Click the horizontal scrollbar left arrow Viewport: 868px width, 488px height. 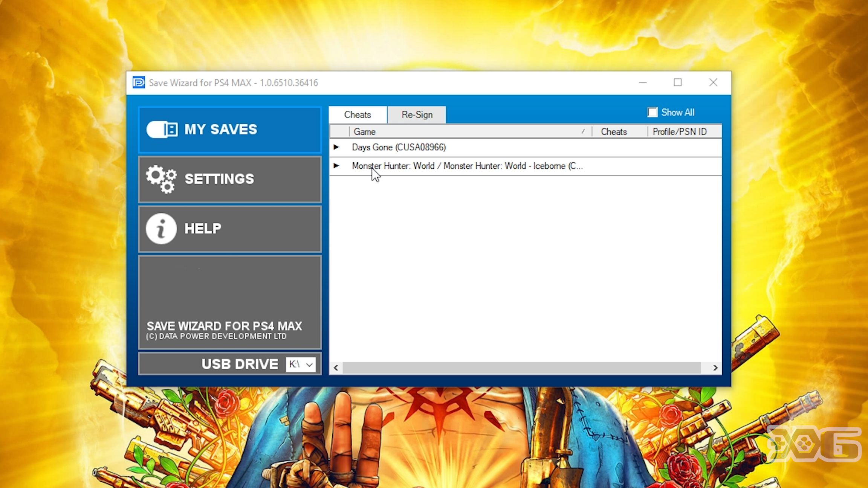[x=336, y=368]
